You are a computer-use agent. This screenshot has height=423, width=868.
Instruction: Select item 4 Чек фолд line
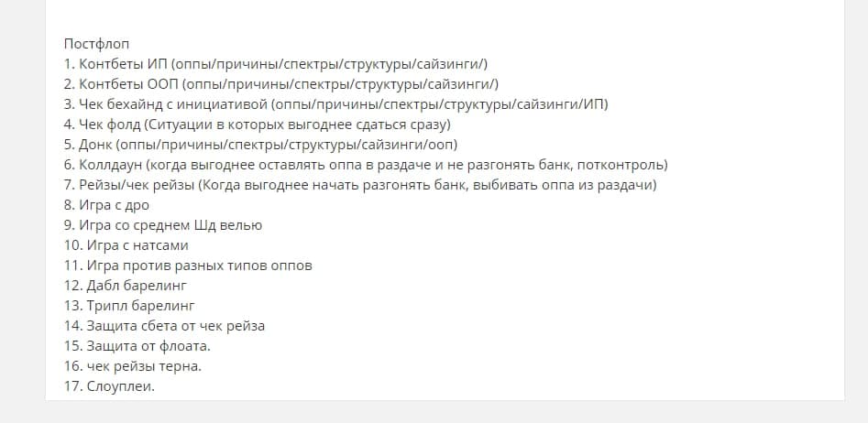click(257, 125)
